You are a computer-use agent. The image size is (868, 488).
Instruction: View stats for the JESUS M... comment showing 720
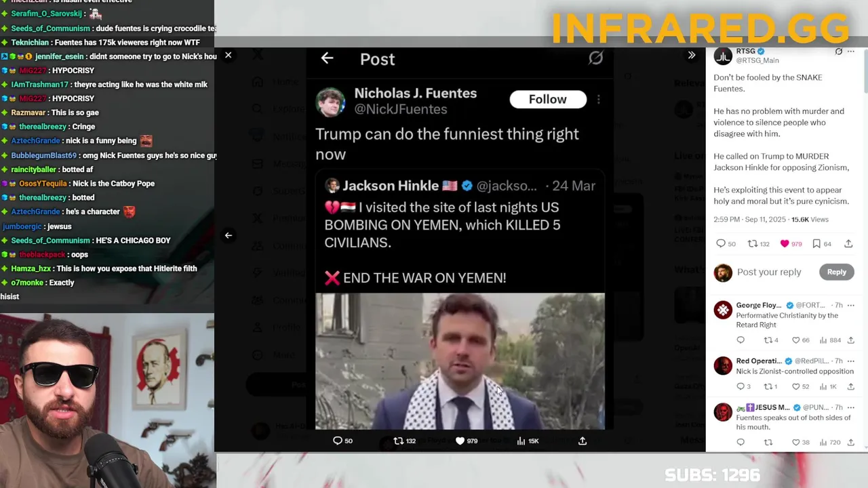point(830,442)
